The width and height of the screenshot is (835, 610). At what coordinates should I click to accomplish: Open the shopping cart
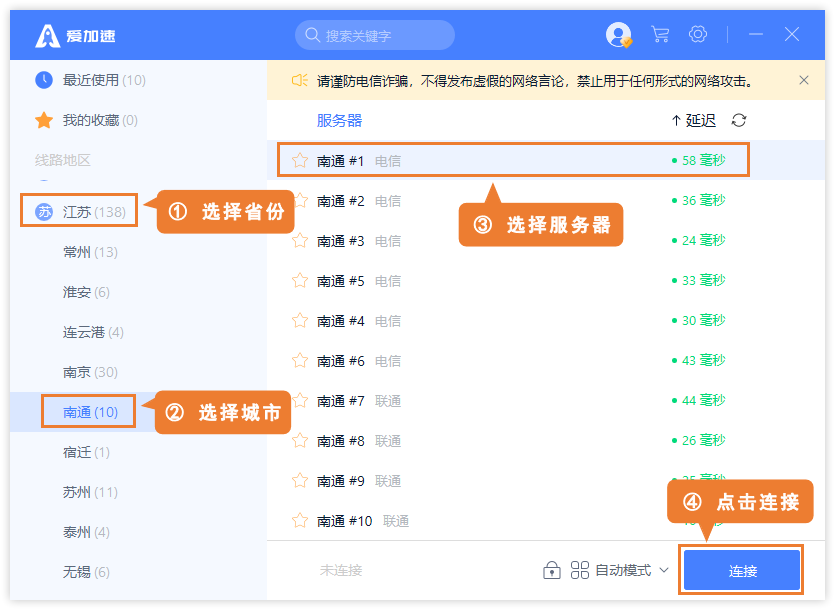pos(660,35)
